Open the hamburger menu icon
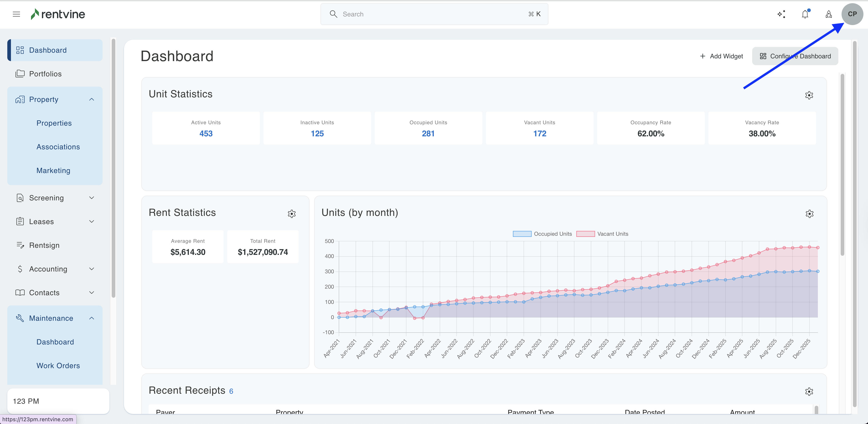 point(16,14)
